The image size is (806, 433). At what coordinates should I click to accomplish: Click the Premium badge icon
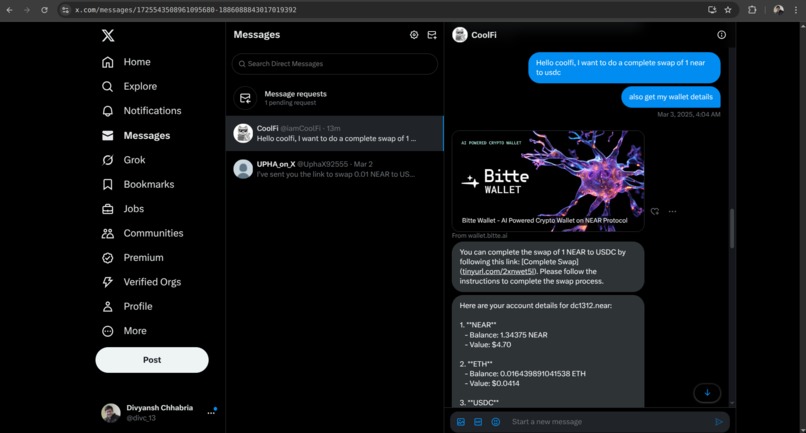[x=107, y=258]
